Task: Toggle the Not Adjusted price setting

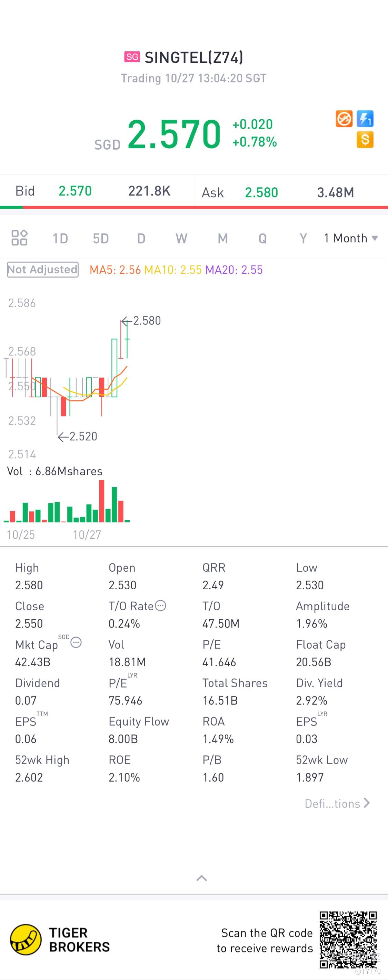Action: 43,269
